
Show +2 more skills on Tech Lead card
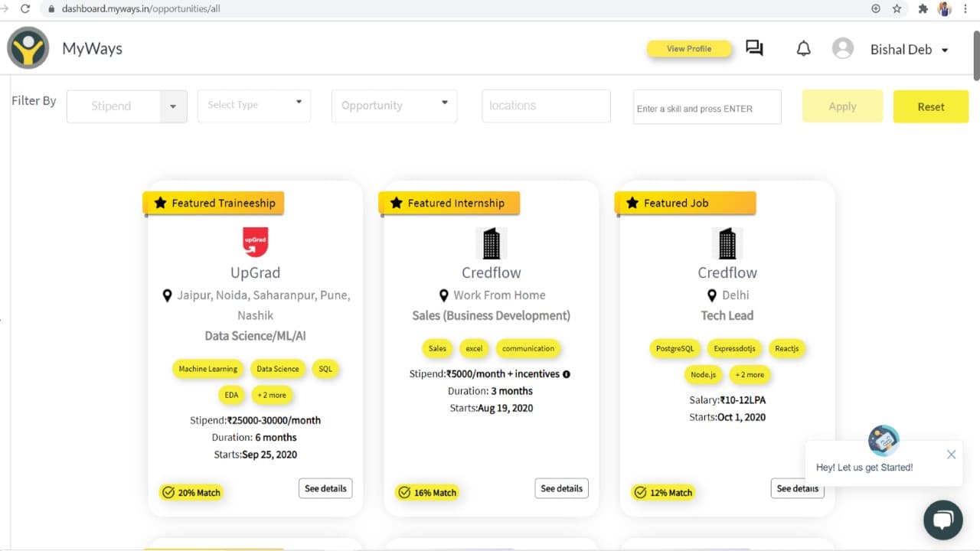pos(750,374)
